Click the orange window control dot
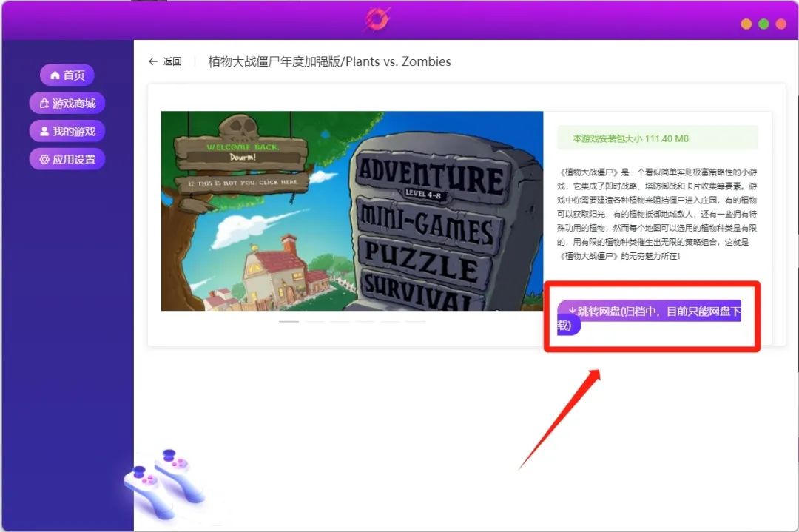Viewport: 799px width, 532px height. point(746,24)
